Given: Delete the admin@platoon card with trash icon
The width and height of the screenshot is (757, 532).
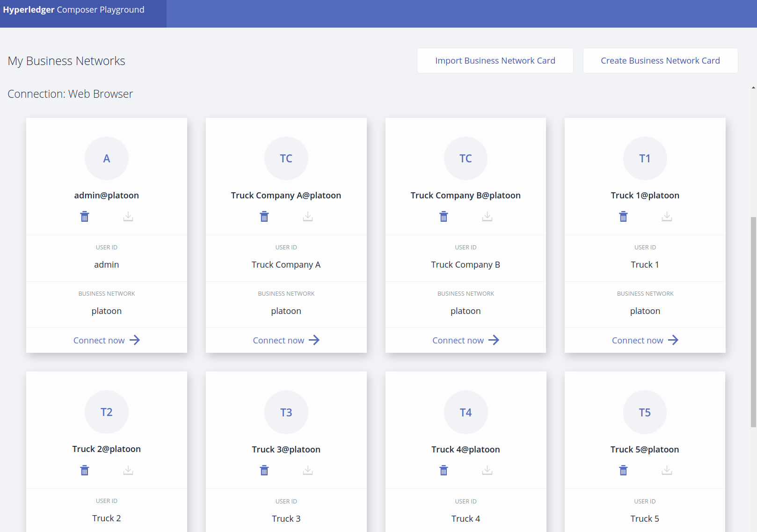Looking at the screenshot, I should pyautogui.click(x=85, y=217).
